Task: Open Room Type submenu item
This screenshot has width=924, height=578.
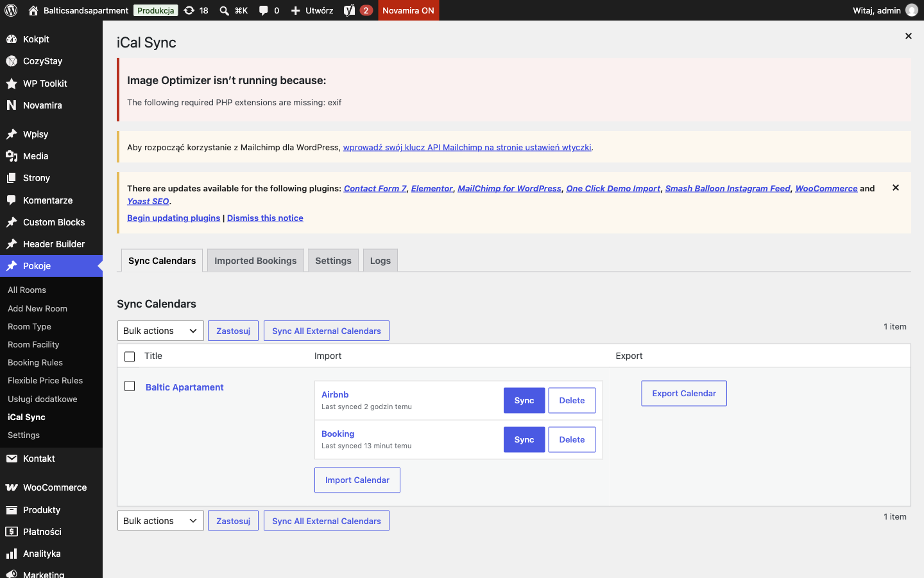Action: [x=30, y=326]
